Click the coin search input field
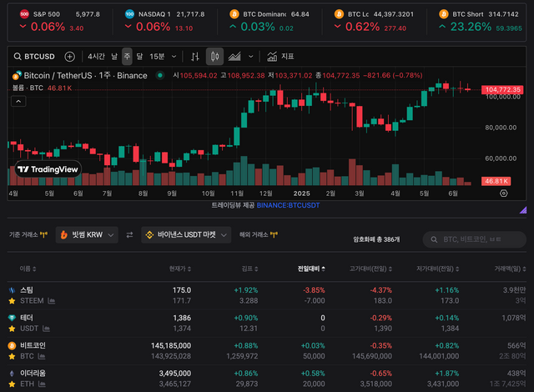534x392 pixels. 475,239
